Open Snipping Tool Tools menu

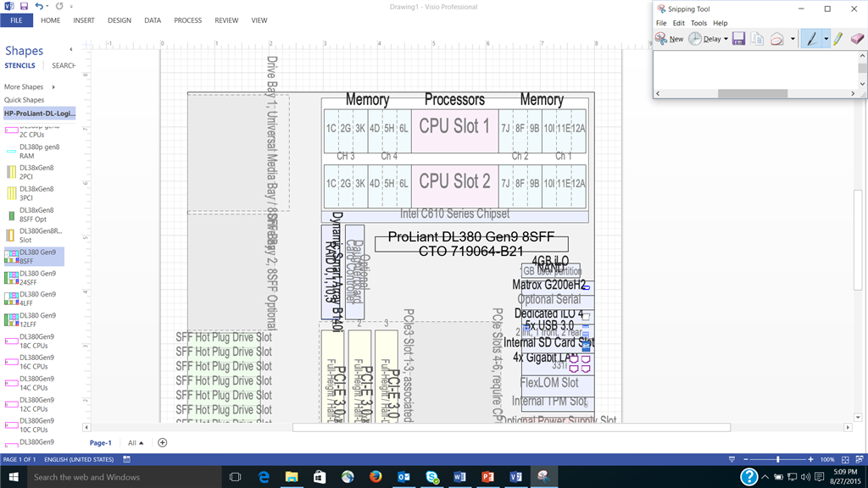coord(698,23)
